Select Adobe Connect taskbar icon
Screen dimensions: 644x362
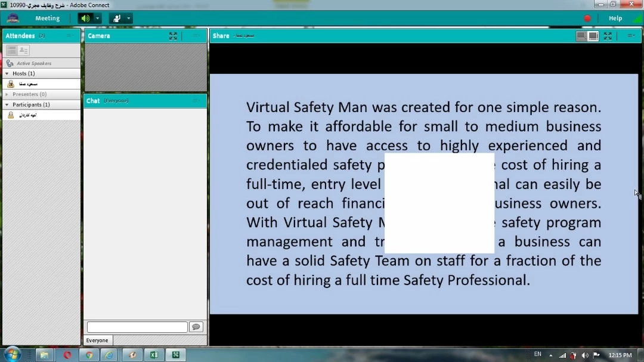(176, 355)
